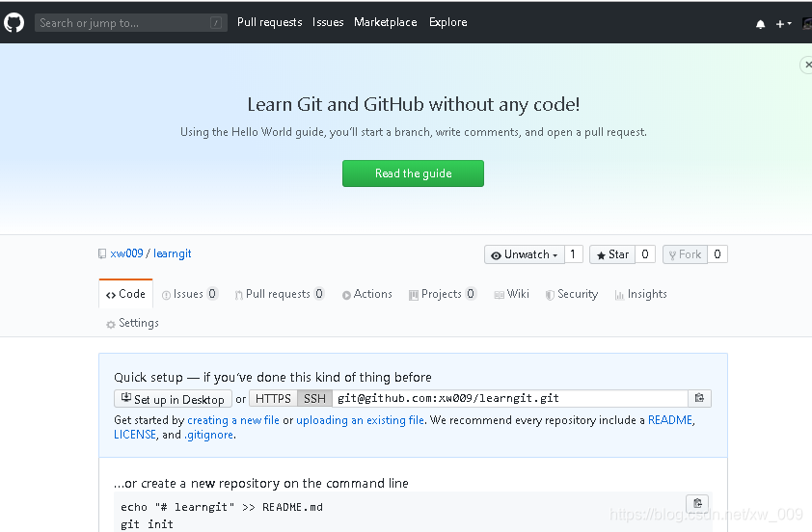Viewport: 812px width, 532px height.
Task: Click the Fork button
Action: coord(685,254)
